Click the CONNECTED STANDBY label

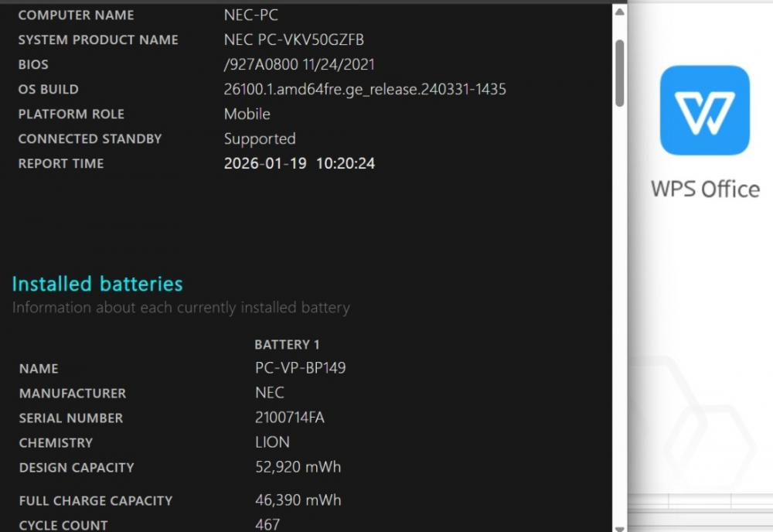point(90,138)
